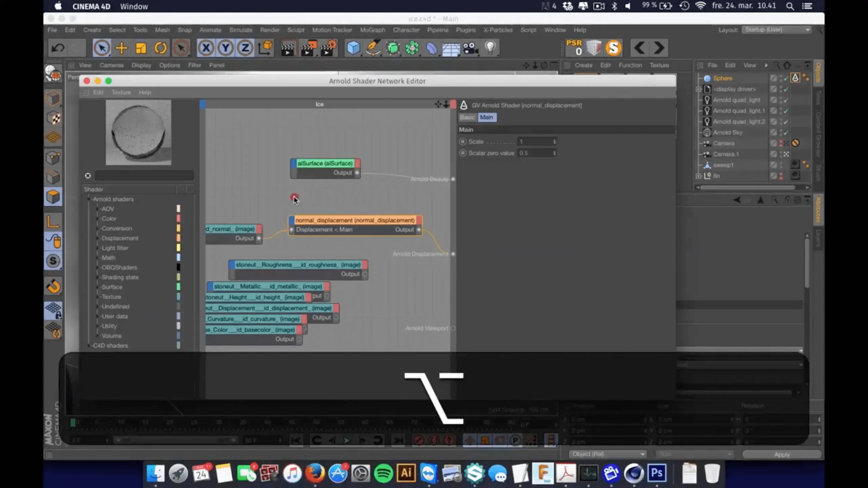The width and height of the screenshot is (868, 488).
Task: Switch to the Basic tab
Action: click(x=467, y=117)
